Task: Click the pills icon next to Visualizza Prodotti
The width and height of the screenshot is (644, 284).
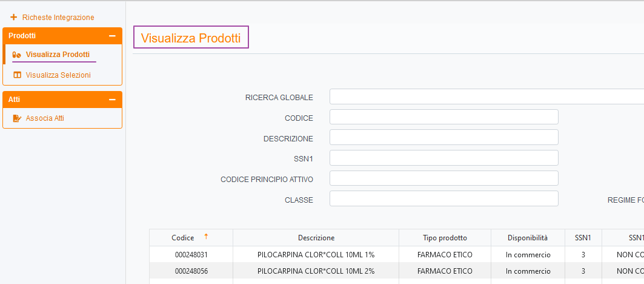Action: [x=17, y=55]
